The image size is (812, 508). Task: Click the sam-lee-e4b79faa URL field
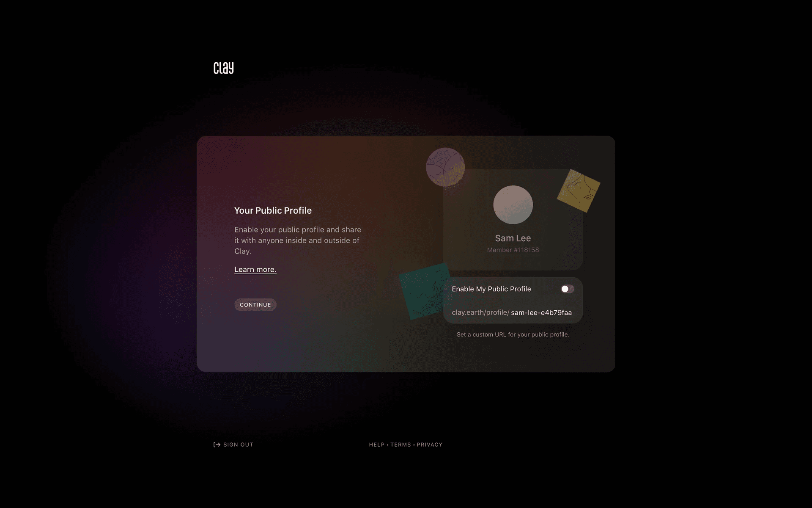point(541,312)
